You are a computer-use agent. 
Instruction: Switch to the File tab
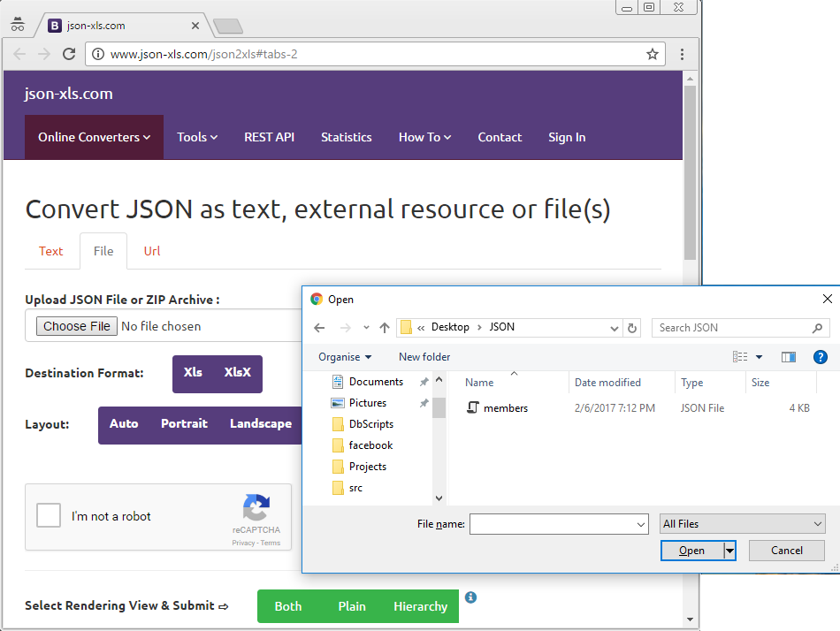[103, 251]
